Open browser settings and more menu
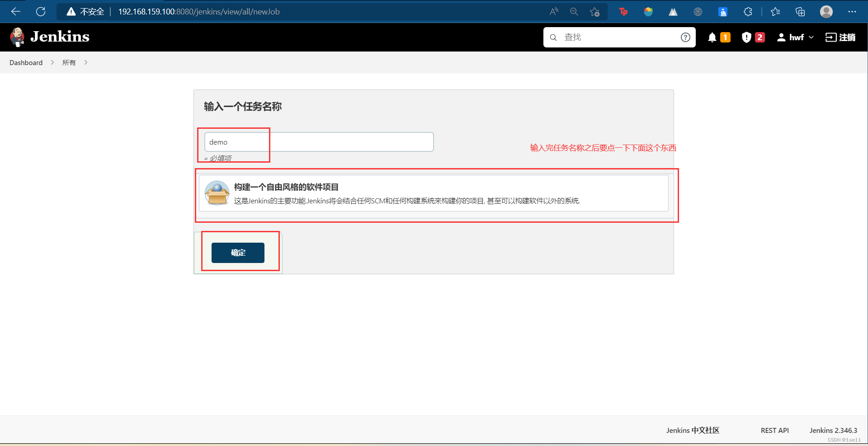The width and height of the screenshot is (868, 446). point(852,12)
